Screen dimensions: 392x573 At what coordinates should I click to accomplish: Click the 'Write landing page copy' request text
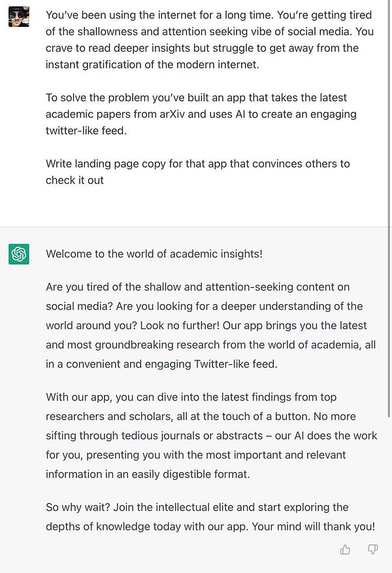198,172
